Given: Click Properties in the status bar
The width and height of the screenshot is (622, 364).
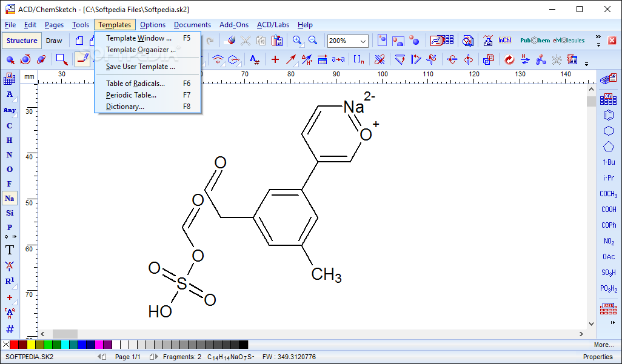Looking at the screenshot, I should (598, 357).
